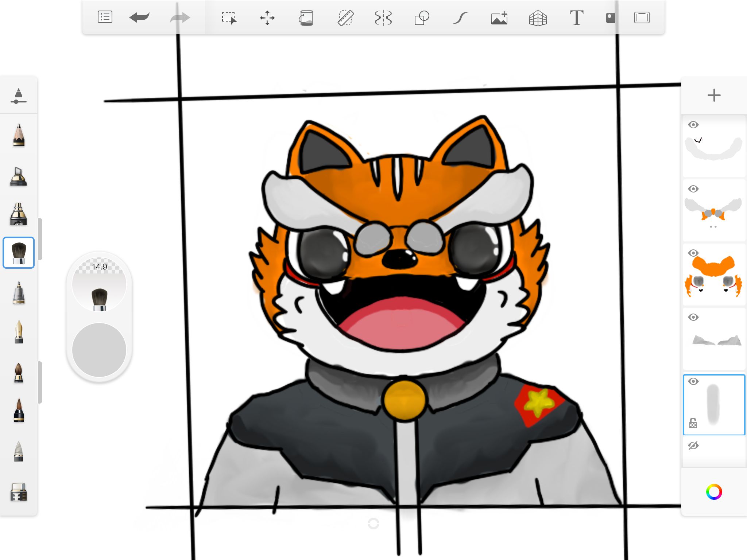This screenshot has height=560, width=747.
Task: Select the orange fur layer thumbnail
Action: click(714, 274)
